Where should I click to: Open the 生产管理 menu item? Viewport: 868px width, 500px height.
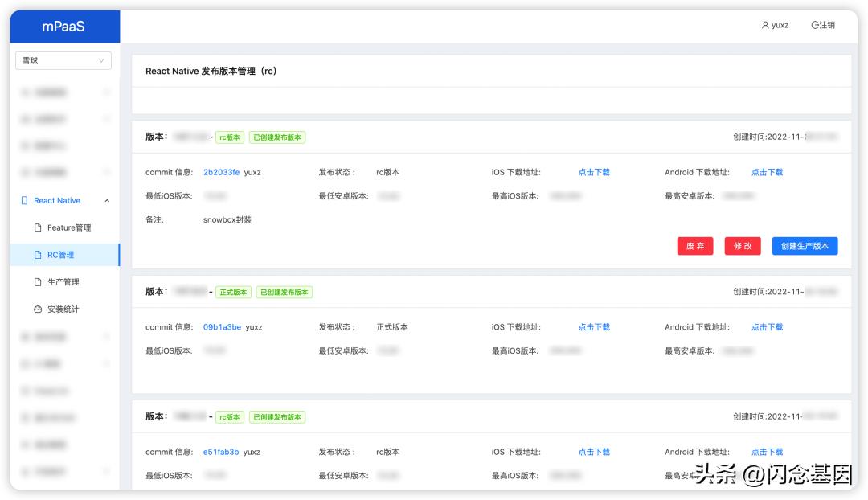(x=63, y=282)
